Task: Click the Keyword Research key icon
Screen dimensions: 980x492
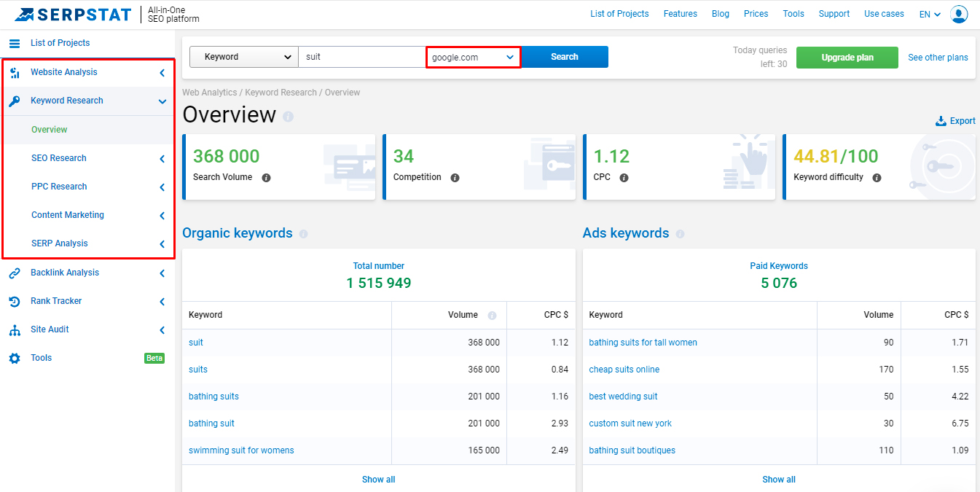Action: point(15,101)
